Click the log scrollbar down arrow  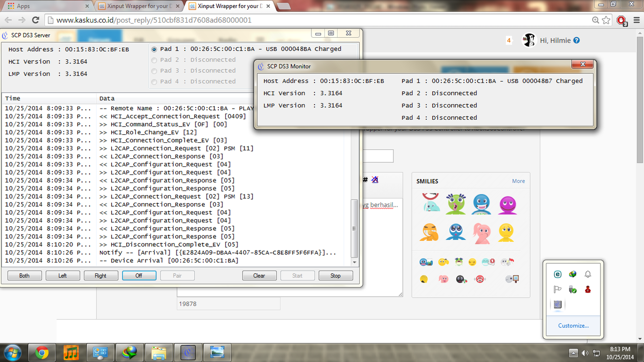coord(354,262)
